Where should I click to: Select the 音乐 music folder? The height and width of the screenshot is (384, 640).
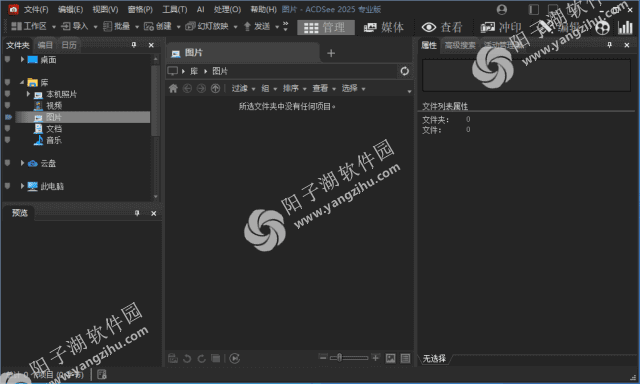53,140
